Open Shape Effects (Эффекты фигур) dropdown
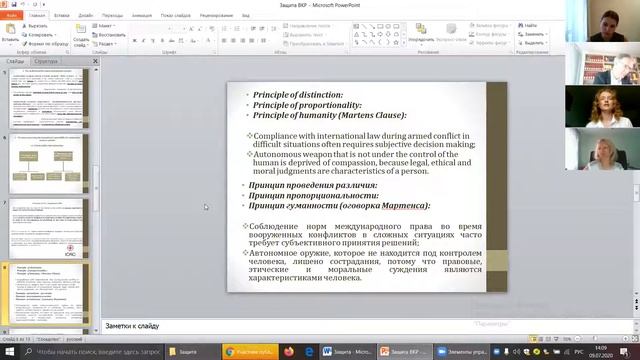The image size is (640, 360). pyautogui.click(x=489, y=43)
